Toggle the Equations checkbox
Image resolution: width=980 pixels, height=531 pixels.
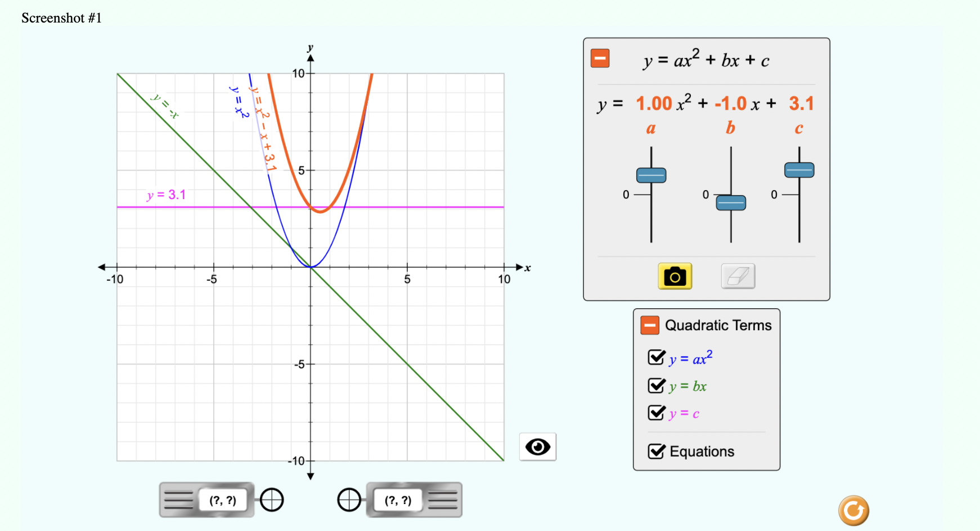657,451
